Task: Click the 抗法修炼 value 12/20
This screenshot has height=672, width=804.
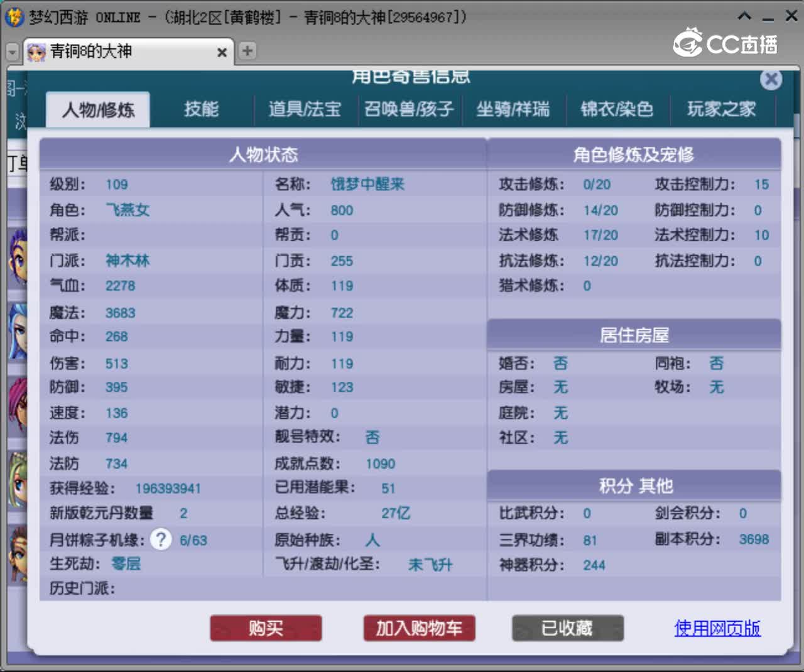Action: 600,261
